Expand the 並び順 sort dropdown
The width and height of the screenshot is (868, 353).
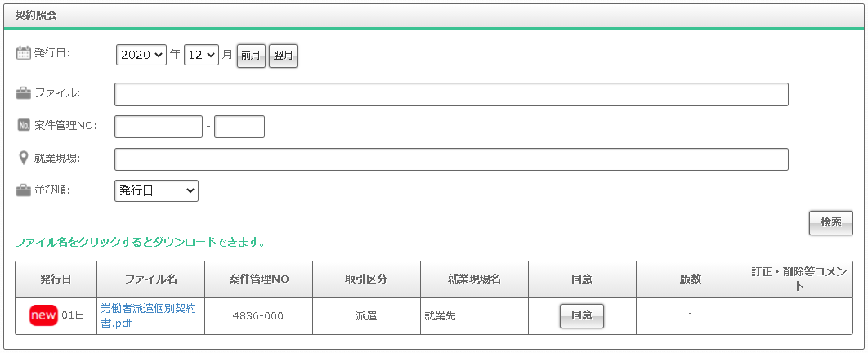(x=156, y=190)
